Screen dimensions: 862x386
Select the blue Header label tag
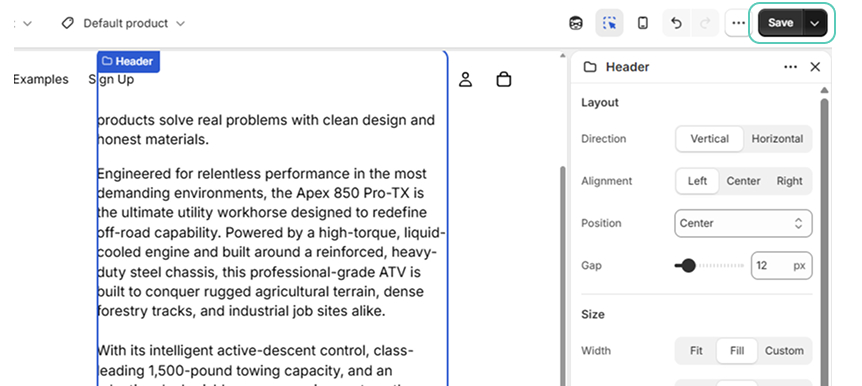click(x=128, y=61)
